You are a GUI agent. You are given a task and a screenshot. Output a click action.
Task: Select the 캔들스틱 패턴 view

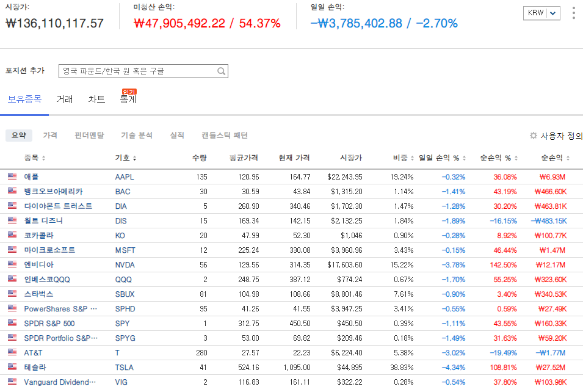click(225, 136)
